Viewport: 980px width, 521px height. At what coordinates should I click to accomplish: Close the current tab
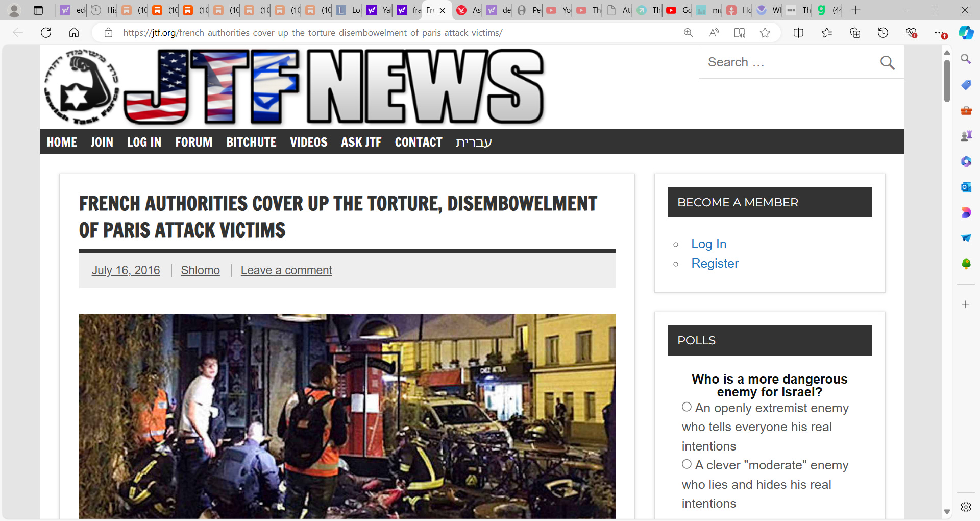tap(443, 10)
